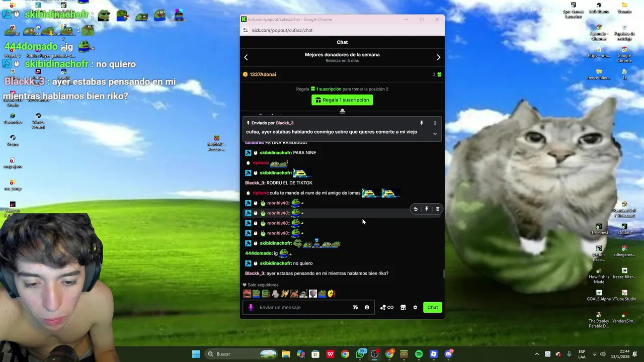Send message with green Chat button
The image size is (644, 362).
pos(433,307)
